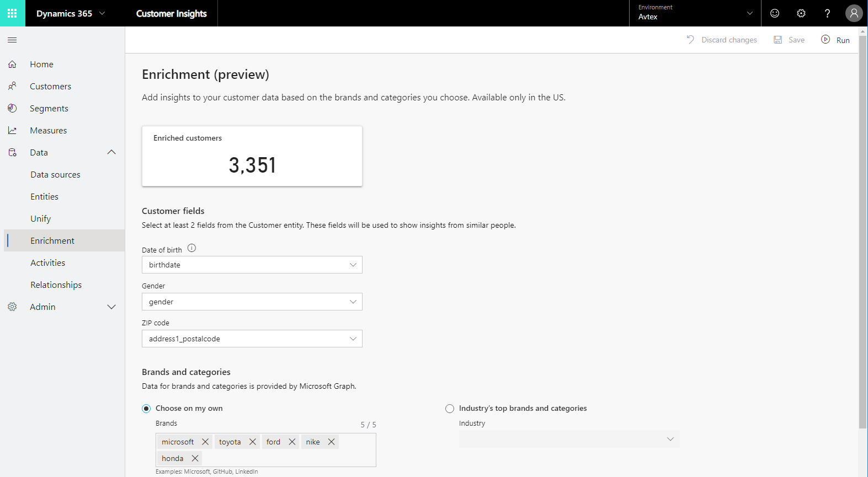868x477 pixels.
Task: Open the Environment Avtex selector
Action: (x=695, y=13)
